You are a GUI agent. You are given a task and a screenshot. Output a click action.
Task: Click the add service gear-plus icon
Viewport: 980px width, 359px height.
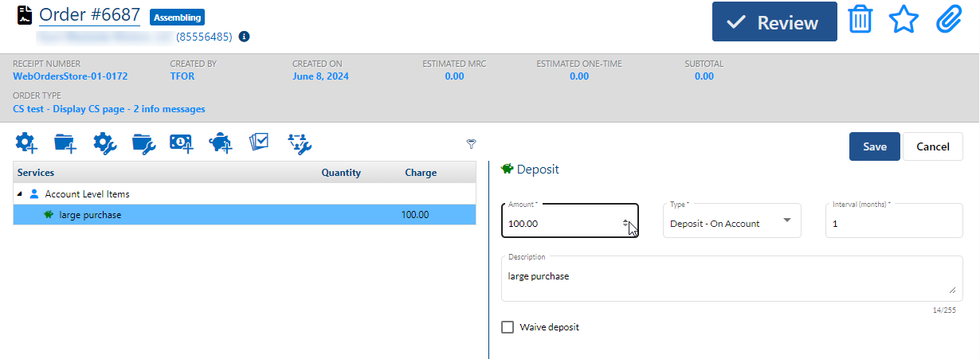[25, 143]
